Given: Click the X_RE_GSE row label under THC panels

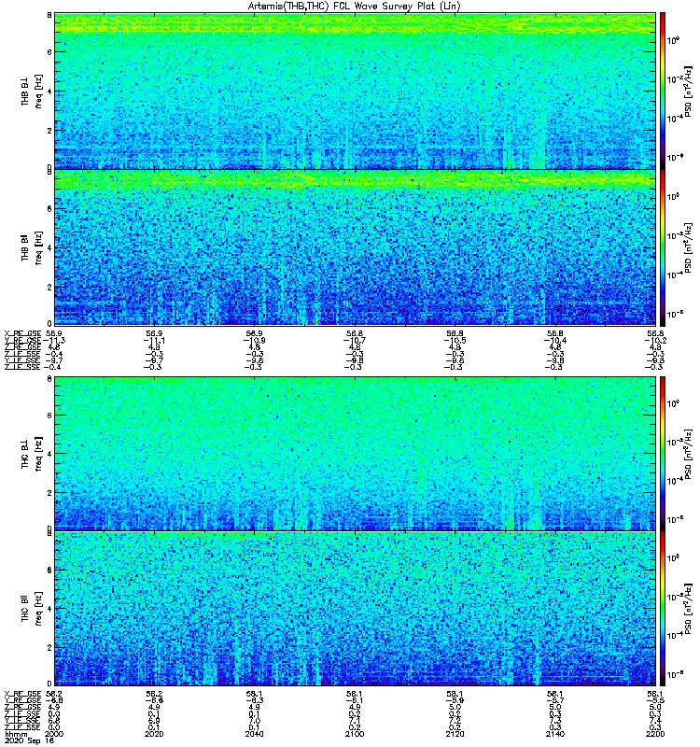Looking at the screenshot, I should pyautogui.click(x=22, y=694).
